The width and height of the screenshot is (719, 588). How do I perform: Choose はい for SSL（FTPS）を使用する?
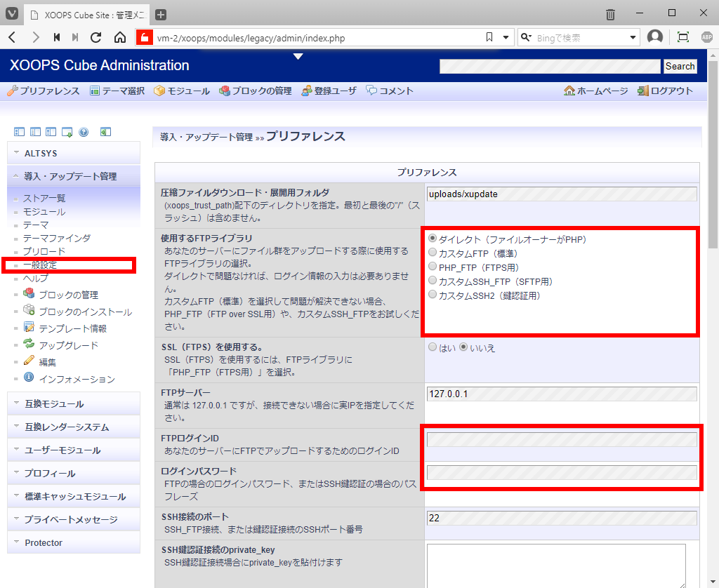click(432, 347)
